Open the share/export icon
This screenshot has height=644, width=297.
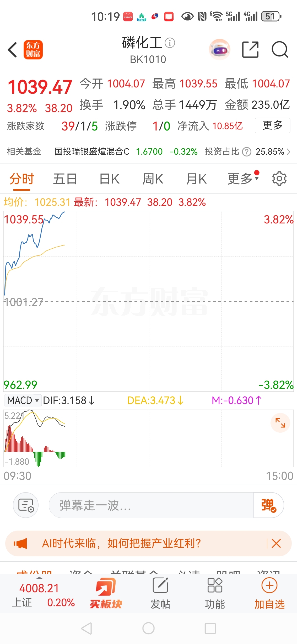coord(250,49)
